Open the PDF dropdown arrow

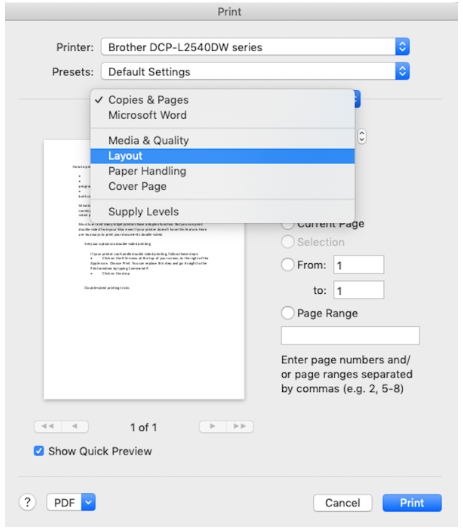pos(88,502)
